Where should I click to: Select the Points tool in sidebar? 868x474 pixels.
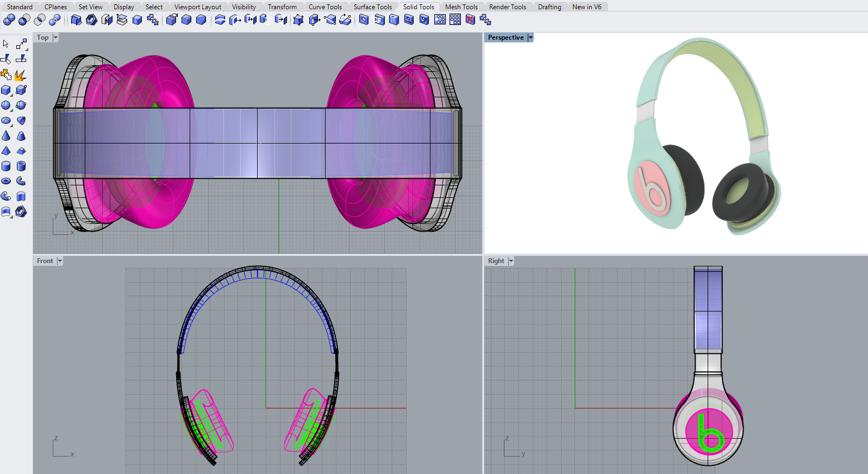pos(21,44)
